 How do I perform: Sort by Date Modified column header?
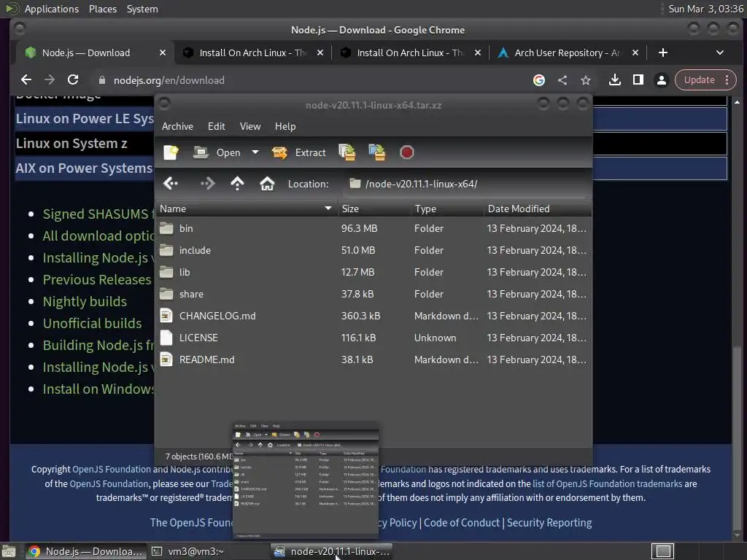click(x=538, y=209)
